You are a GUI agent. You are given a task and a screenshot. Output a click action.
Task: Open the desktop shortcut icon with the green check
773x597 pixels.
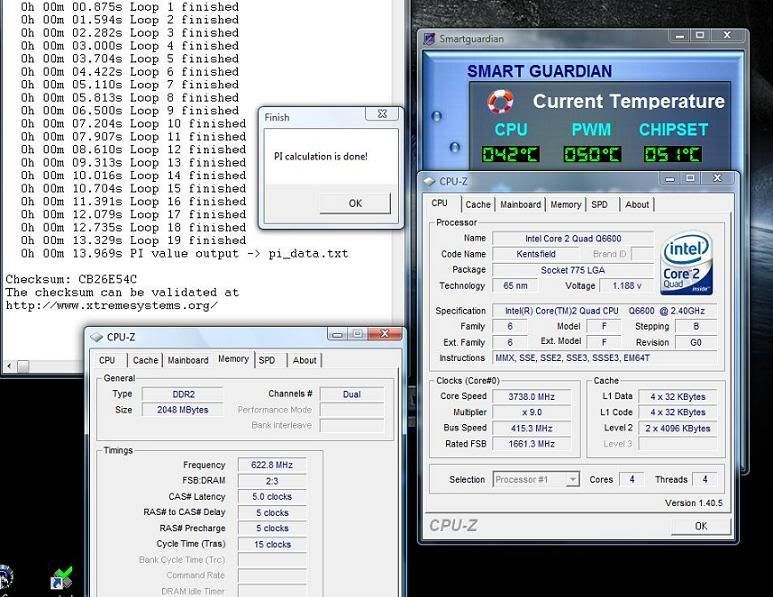pyautogui.click(x=62, y=578)
